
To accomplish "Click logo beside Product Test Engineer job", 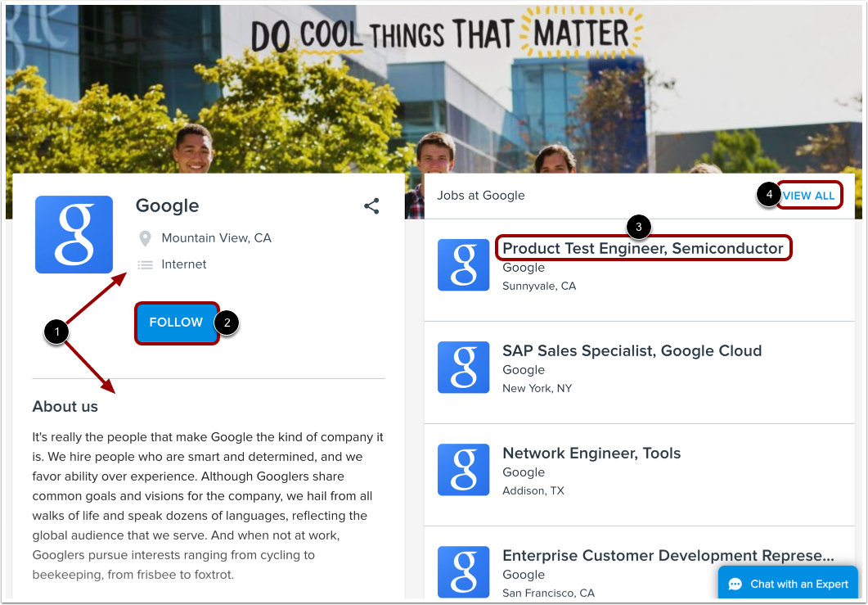I will pos(463,264).
